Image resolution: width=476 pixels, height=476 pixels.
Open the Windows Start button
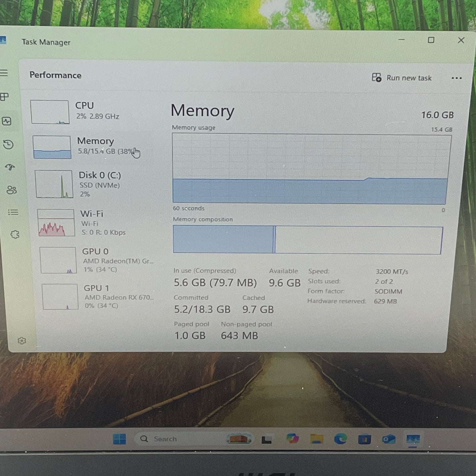tap(119, 439)
